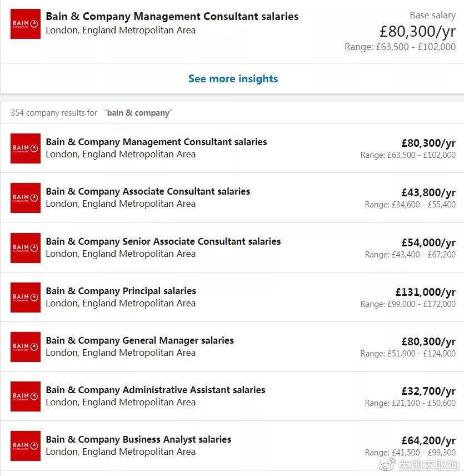Image resolution: width=464 pixels, height=476 pixels.
Task: Open General Manager salaries result
Action: pos(140,340)
